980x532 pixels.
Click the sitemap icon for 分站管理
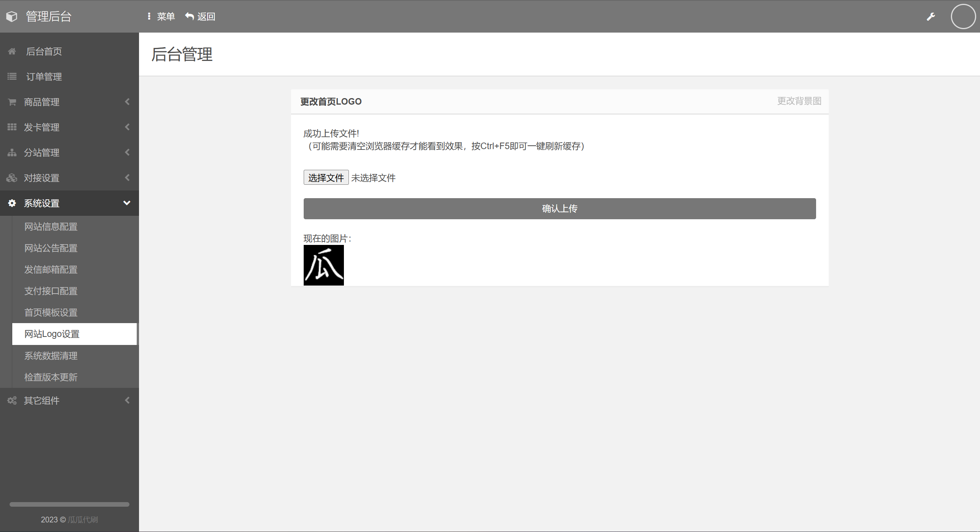tap(12, 153)
